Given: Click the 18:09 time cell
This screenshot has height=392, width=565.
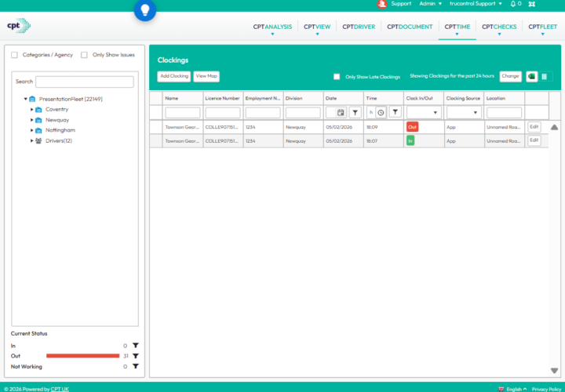Looking at the screenshot, I should pos(384,127).
